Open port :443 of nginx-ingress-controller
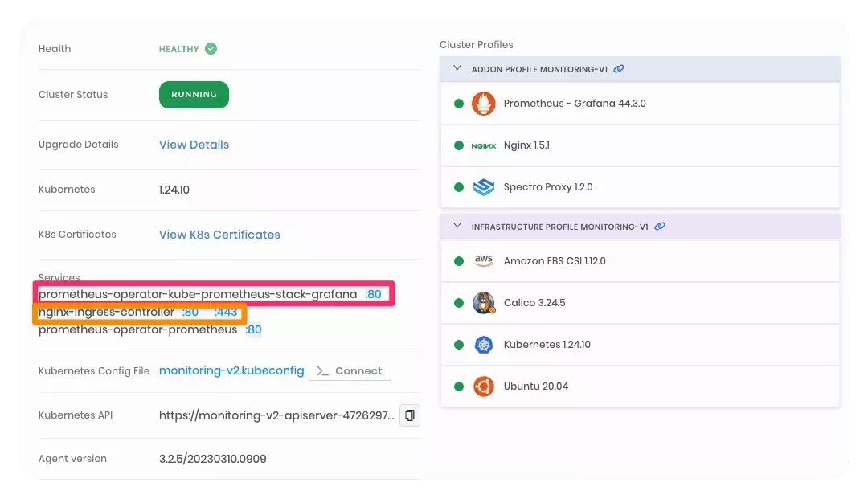Screen dimensions: 868x499 227,312
